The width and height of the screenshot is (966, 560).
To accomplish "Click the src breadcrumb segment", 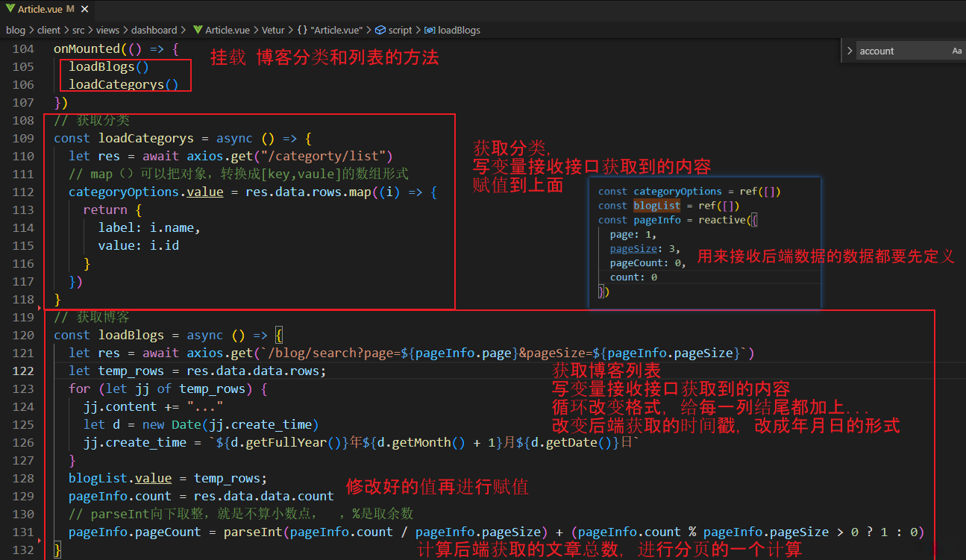I will 78,31.
